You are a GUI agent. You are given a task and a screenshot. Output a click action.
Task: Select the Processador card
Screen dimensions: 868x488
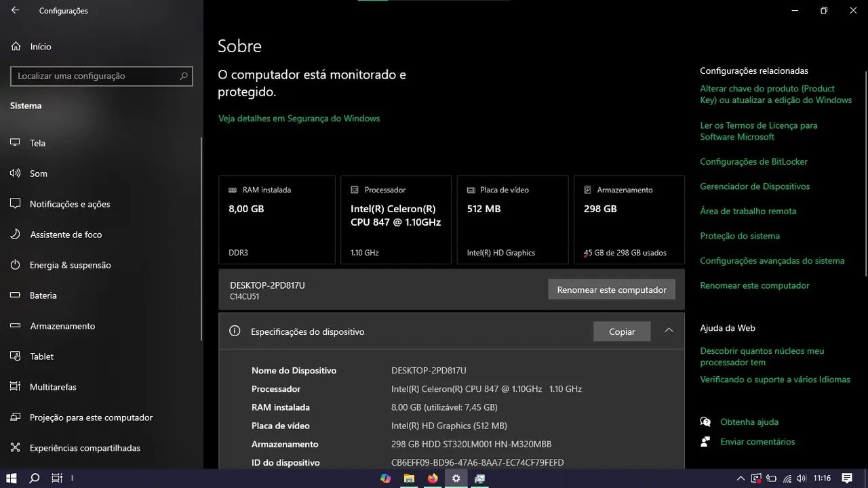(396, 220)
